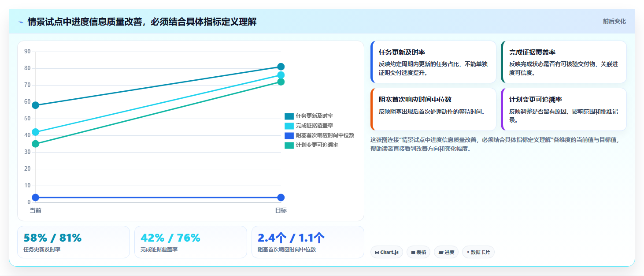Open the 完成证据覆盖率 definition card
Viewport: 644px width, 276px height.
(564, 62)
